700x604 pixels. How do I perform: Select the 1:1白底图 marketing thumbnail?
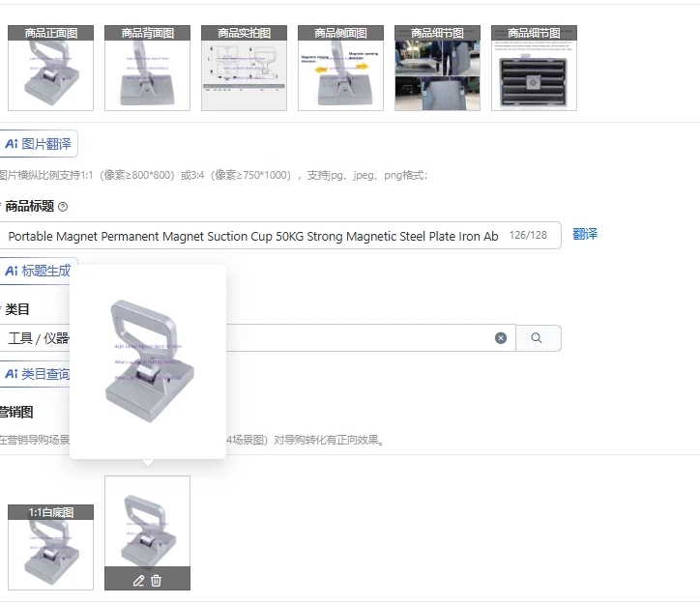coord(50,547)
